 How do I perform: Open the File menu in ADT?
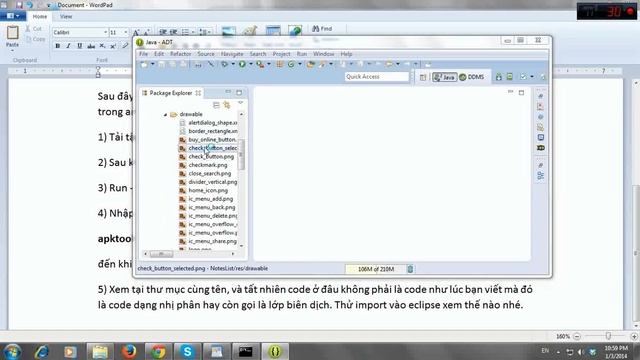[144, 54]
